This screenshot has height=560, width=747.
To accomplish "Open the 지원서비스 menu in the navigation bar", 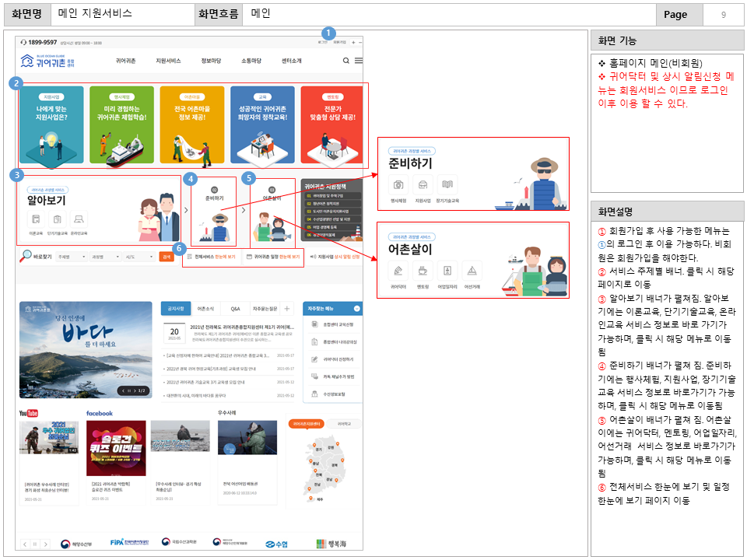I will [x=170, y=60].
